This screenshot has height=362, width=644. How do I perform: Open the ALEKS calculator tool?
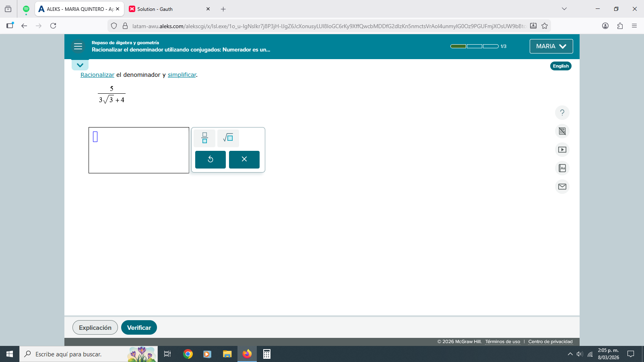pyautogui.click(x=562, y=131)
